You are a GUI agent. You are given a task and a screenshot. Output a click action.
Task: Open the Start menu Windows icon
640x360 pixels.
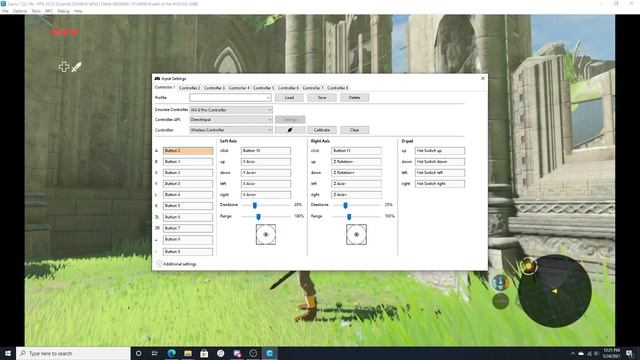coord(8,353)
